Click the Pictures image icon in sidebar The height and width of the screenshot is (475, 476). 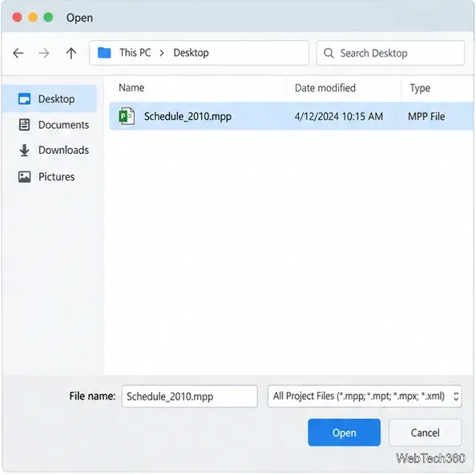point(24,177)
